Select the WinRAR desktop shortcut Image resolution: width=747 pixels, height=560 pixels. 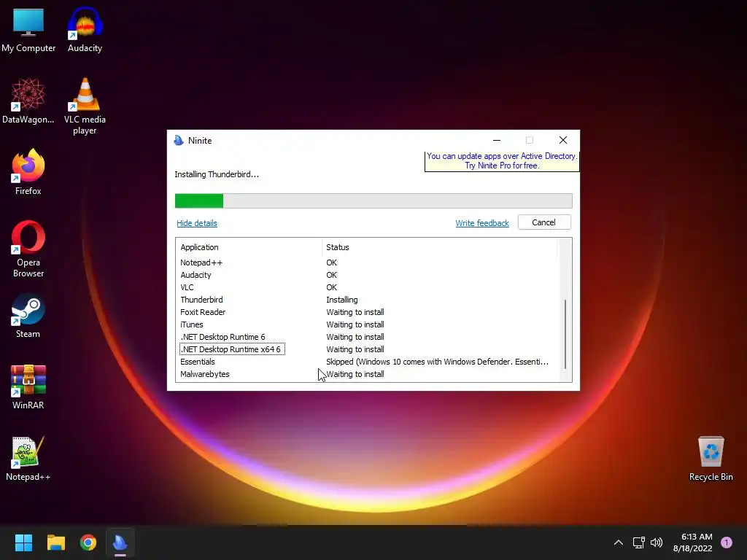(28, 386)
